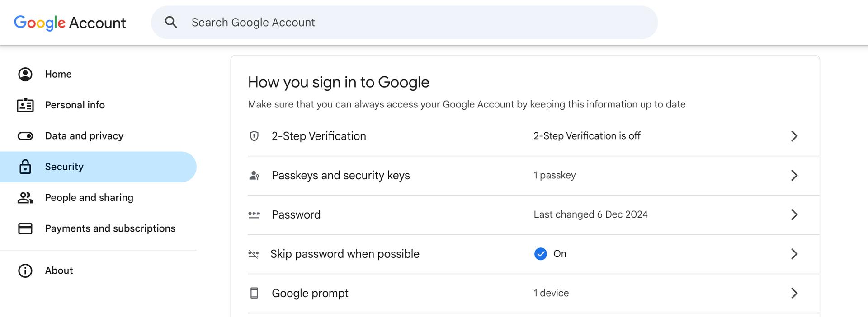868x317 pixels.
Task: Click the Google Account logo
Action: point(70,22)
